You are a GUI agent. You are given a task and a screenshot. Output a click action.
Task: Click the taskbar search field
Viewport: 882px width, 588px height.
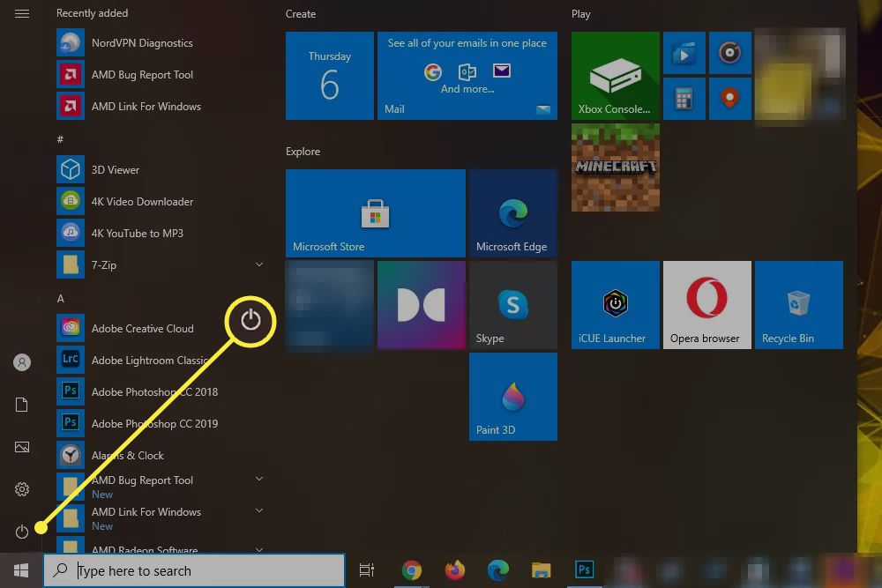pos(194,570)
